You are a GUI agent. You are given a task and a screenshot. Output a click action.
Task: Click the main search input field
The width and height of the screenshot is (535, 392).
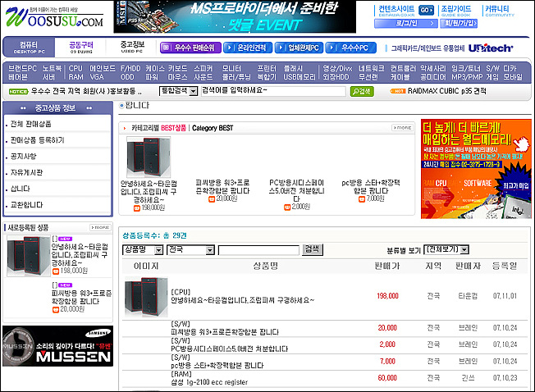(273, 91)
